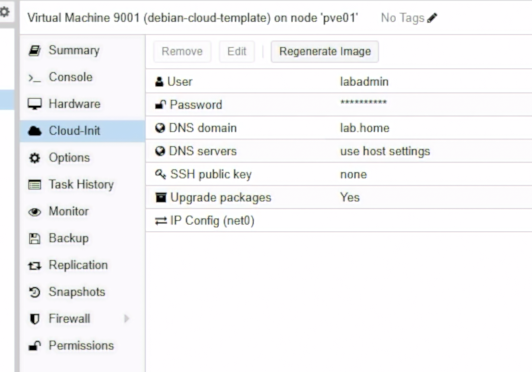Click the Virtual Machine 9001 title

[192, 18]
